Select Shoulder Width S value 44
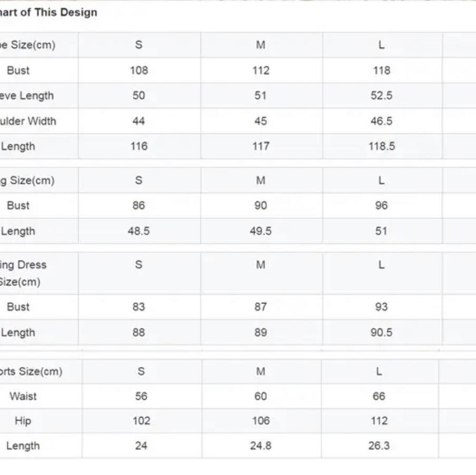 click(139, 121)
